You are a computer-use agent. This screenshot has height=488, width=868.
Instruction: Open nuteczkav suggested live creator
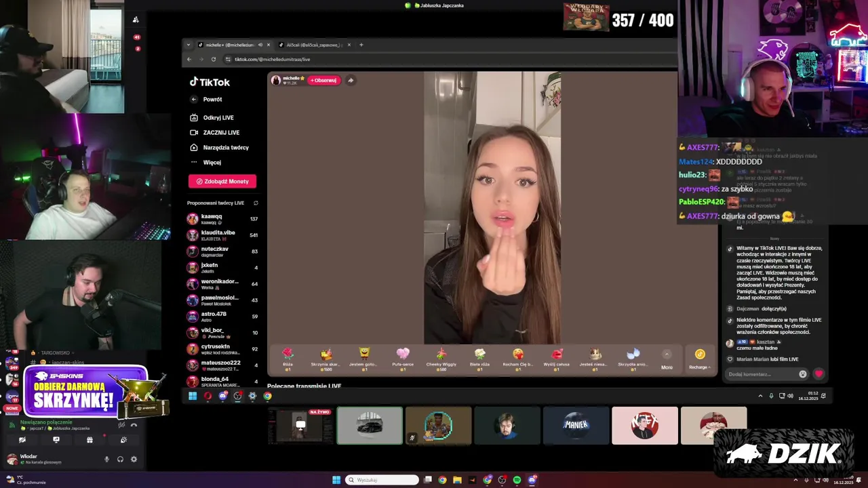pyautogui.click(x=222, y=251)
